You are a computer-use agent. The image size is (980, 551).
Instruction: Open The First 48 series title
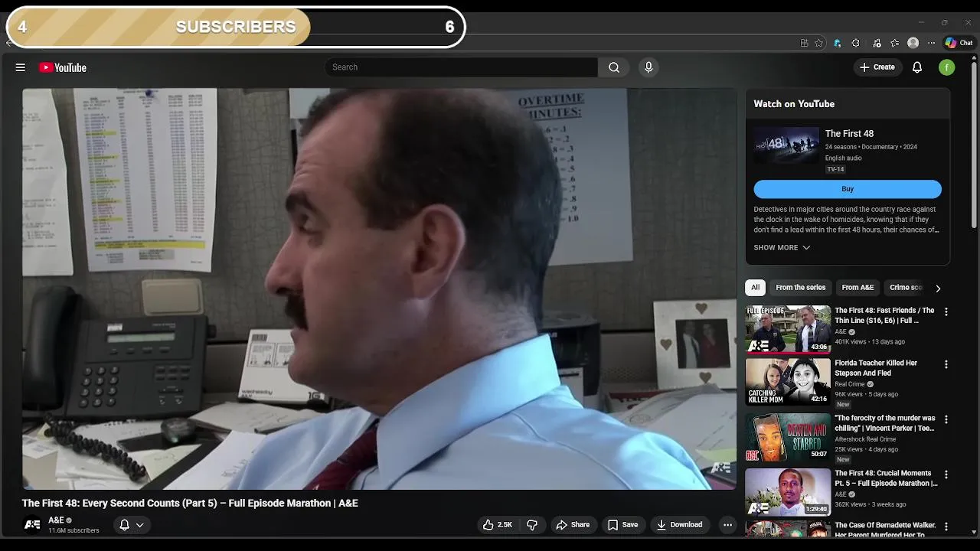point(849,134)
